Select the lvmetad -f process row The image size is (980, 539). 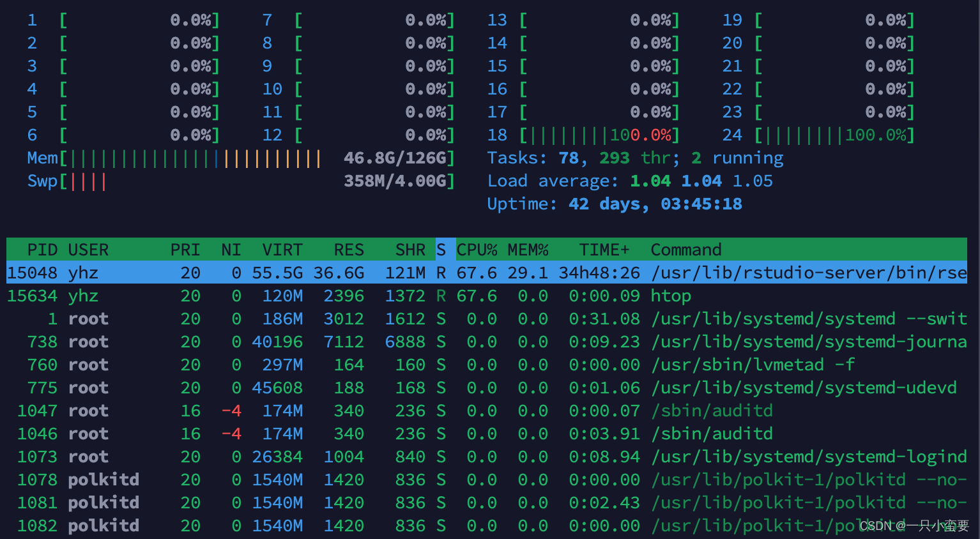487,365
